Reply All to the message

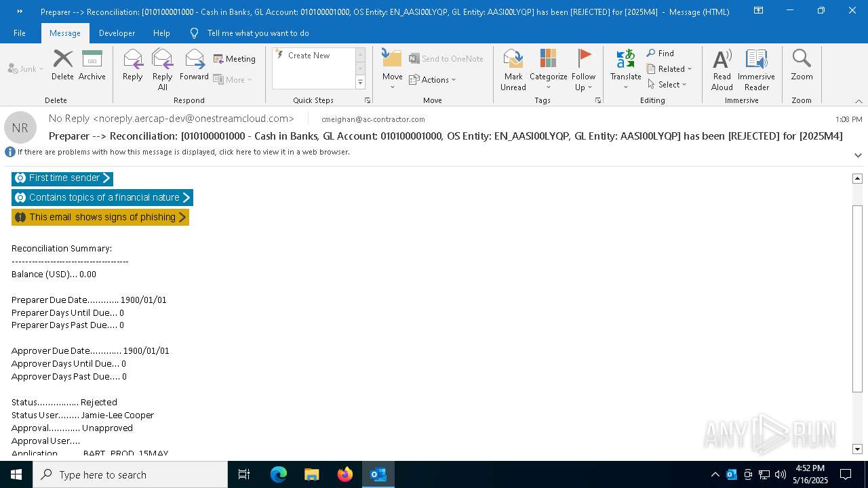coord(162,70)
